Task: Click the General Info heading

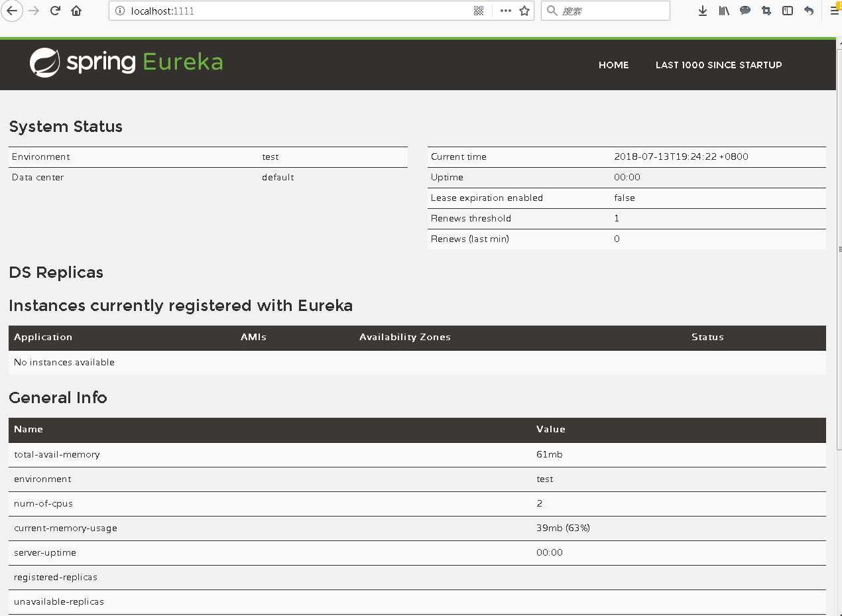Action: pos(58,398)
